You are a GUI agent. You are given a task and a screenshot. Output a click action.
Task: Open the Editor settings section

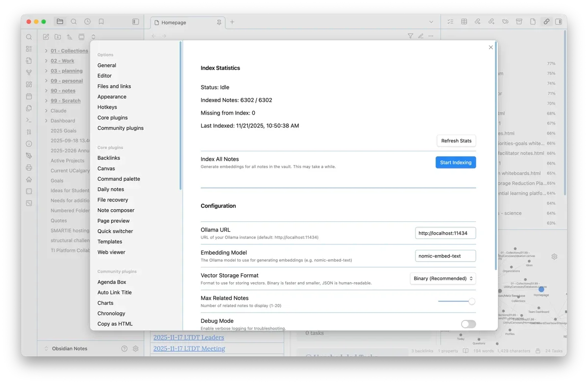(x=104, y=76)
